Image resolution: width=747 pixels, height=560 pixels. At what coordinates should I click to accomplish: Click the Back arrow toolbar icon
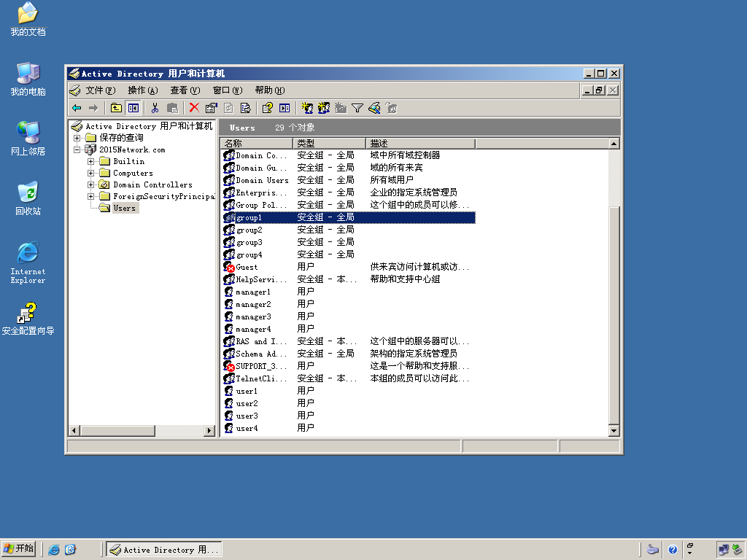coord(77,108)
